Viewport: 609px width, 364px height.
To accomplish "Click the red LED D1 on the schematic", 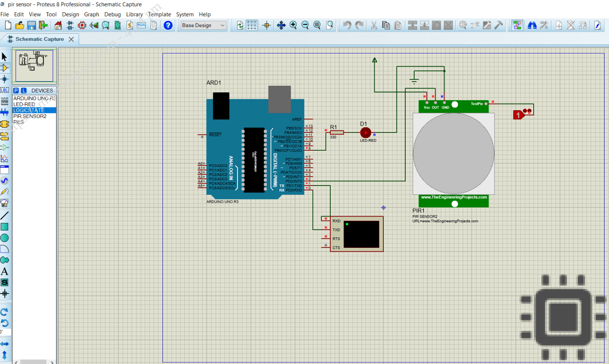I will 365,132.
